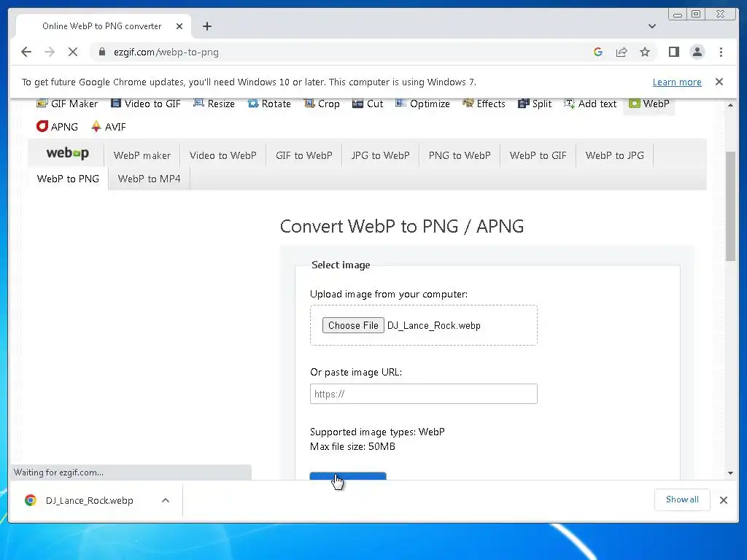Screen dimensions: 747x560
Task: Select the WebP main menu item
Action: point(649,104)
